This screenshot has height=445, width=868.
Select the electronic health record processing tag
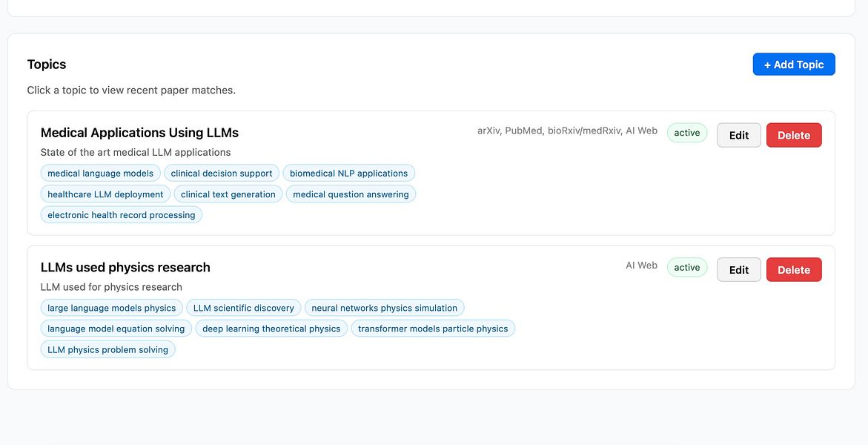click(x=122, y=214)
